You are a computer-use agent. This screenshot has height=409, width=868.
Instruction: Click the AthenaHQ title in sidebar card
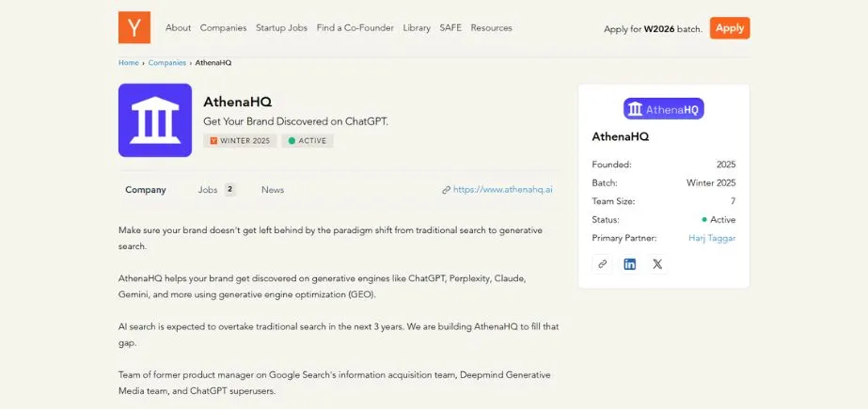click(620, 136)
